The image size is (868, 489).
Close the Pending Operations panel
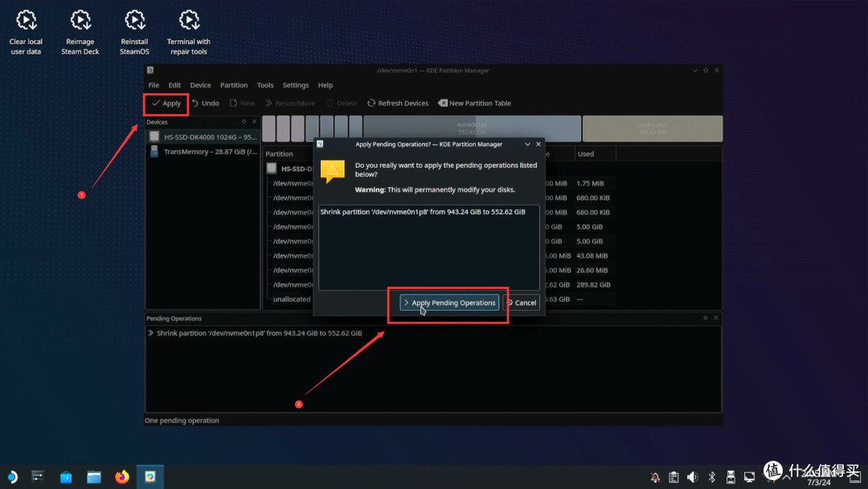pyautogui.click(x=716, y=318)
